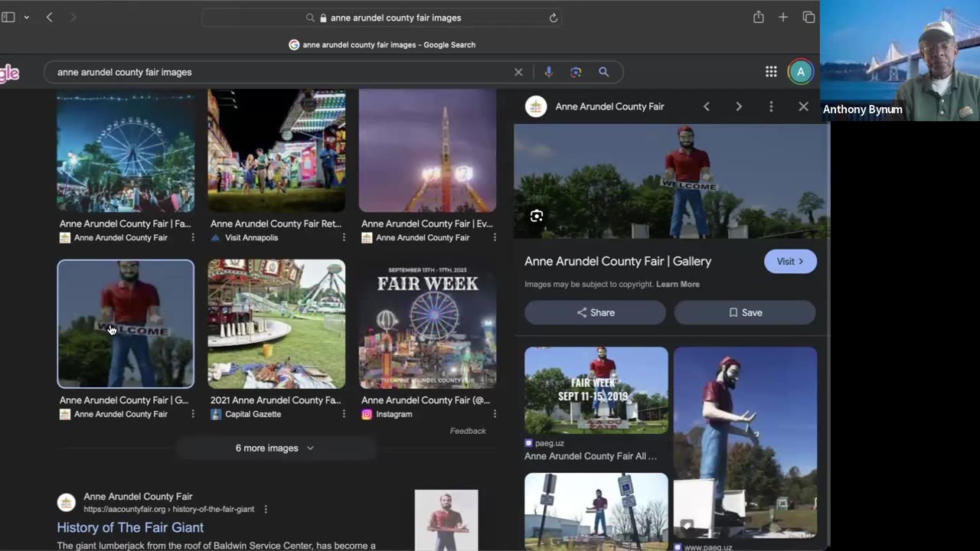Open the Visit Annapolis midway thumbnail

click(276, 151)
